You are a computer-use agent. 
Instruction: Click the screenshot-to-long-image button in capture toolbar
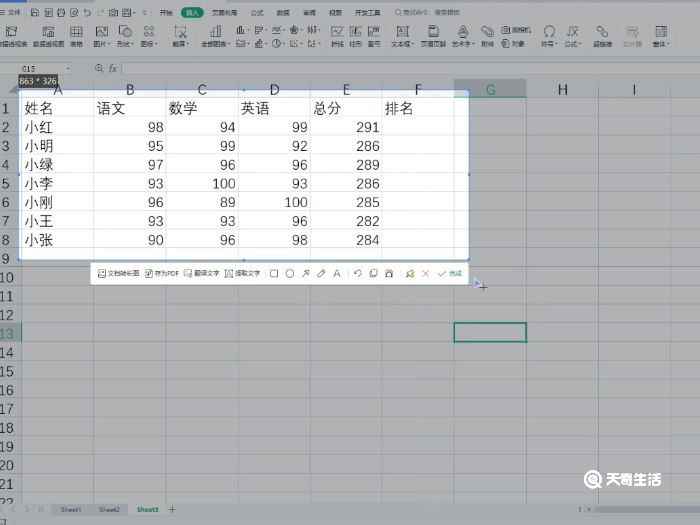(x=118, y=273)
